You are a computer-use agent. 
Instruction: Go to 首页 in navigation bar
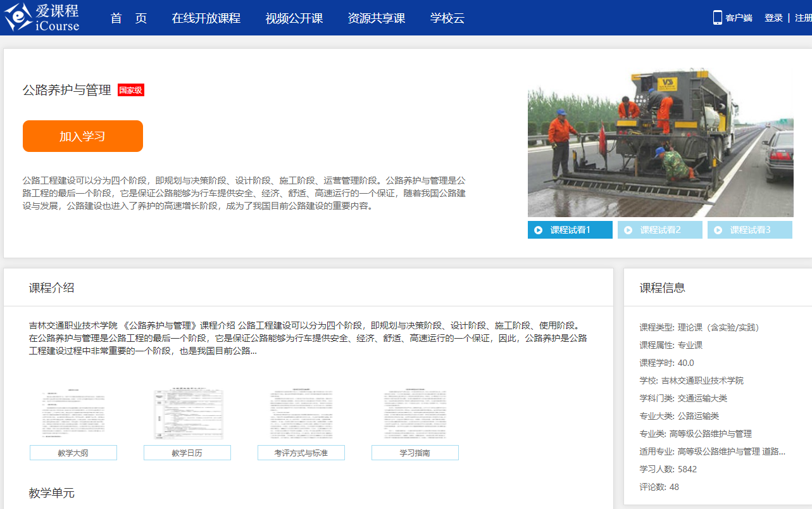coord(128,18)
